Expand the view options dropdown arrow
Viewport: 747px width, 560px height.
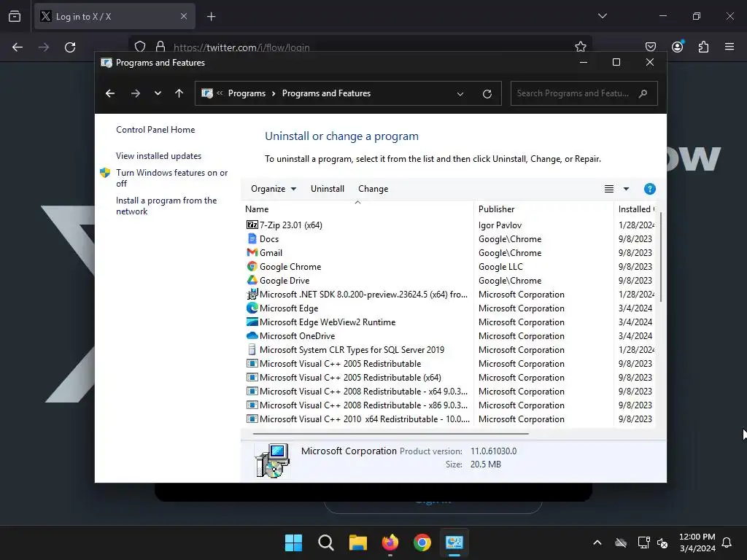coord(626,189)
